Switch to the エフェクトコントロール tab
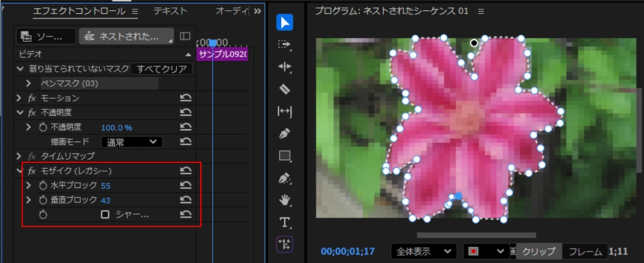 pos(79,11)
